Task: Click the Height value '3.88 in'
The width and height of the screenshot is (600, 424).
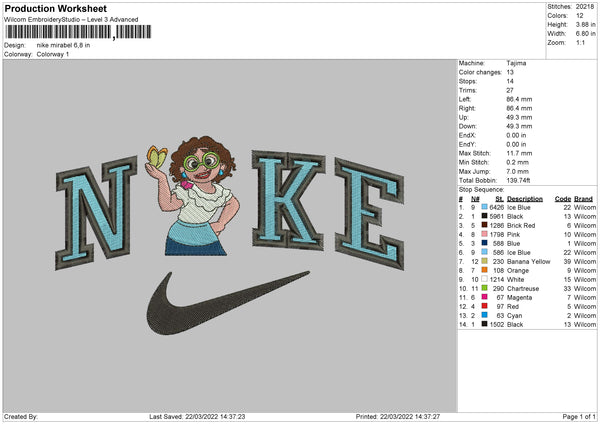Action: coord(586,24)
